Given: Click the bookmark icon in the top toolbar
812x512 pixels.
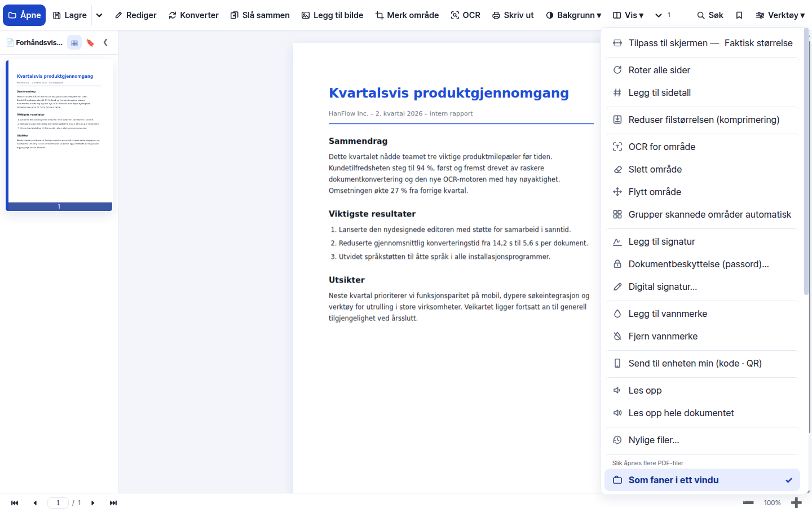Looking at the screenshot, I should (x=739, y=15).
